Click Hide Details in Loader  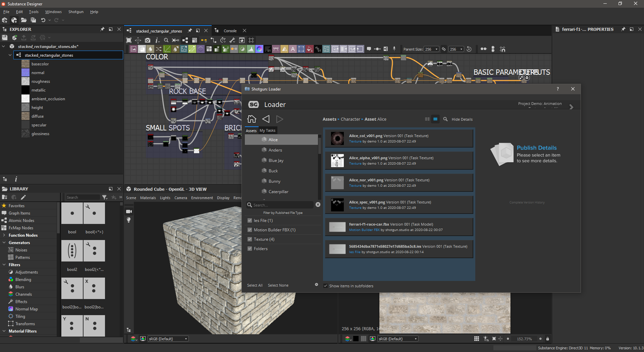(462, 119)
